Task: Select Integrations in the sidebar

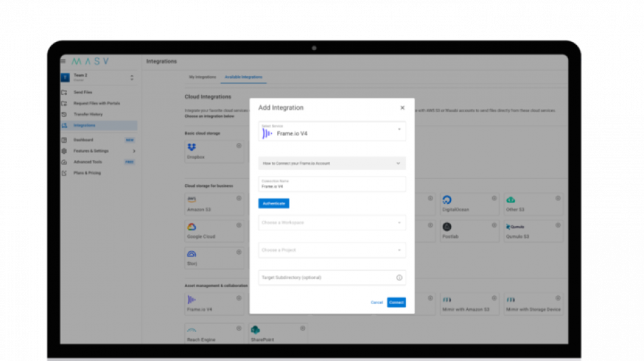Action: point(98,125)
